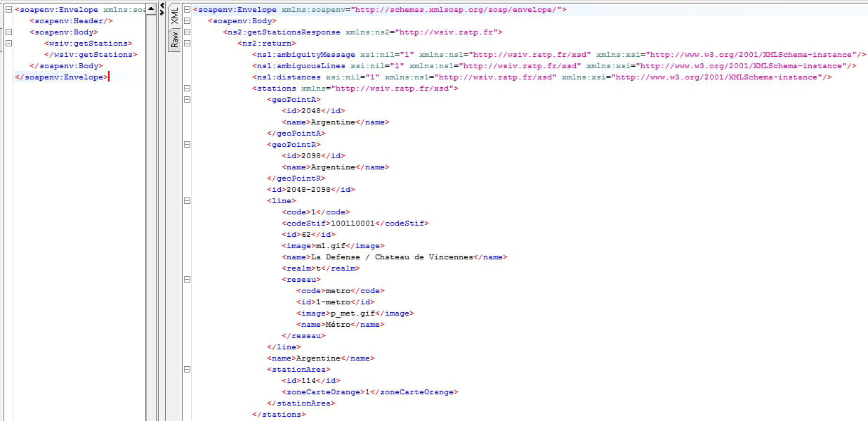Click the zoneCarteOrange line

(369, 392)
